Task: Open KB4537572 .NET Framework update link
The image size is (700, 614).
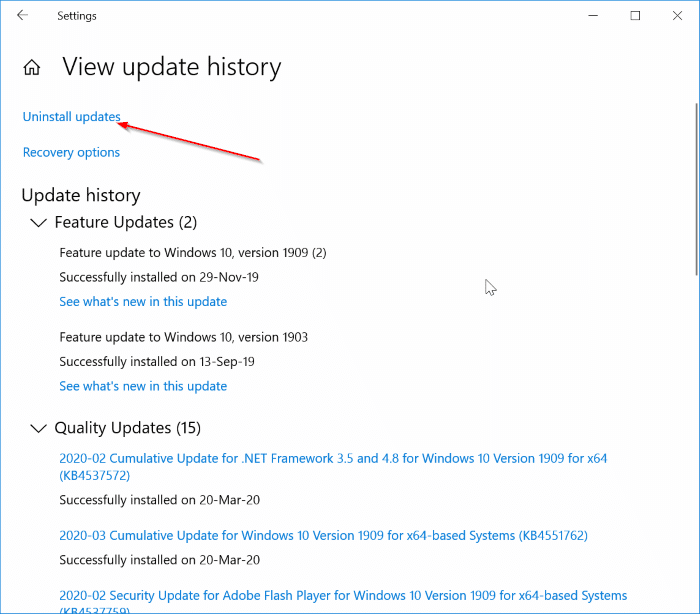Action: pyautogui.click(x=333, y=467)
